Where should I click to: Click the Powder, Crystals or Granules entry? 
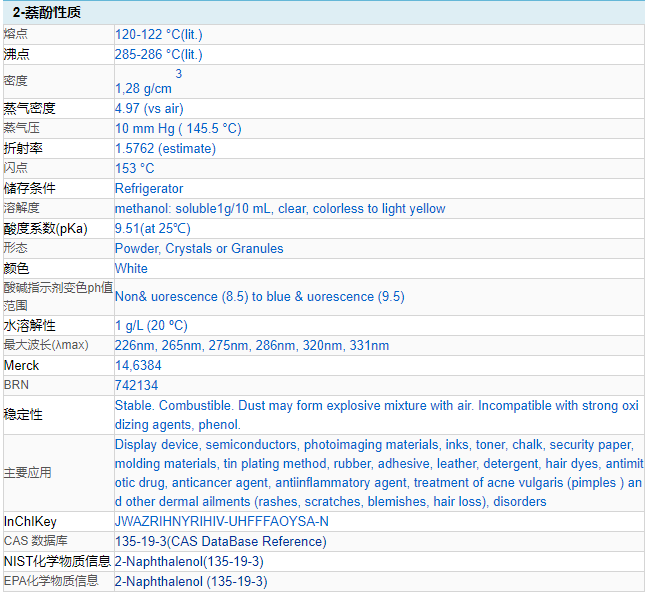tap(199, 248)
